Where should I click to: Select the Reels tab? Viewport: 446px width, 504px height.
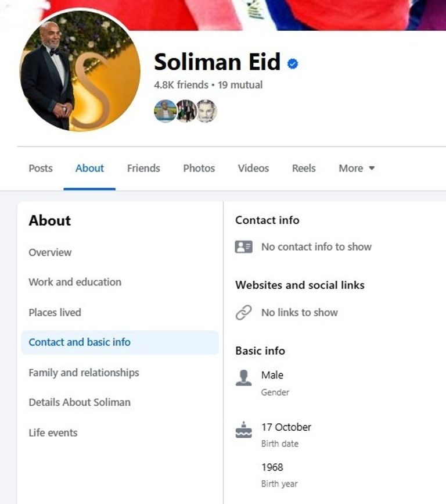tap(304, 169)
